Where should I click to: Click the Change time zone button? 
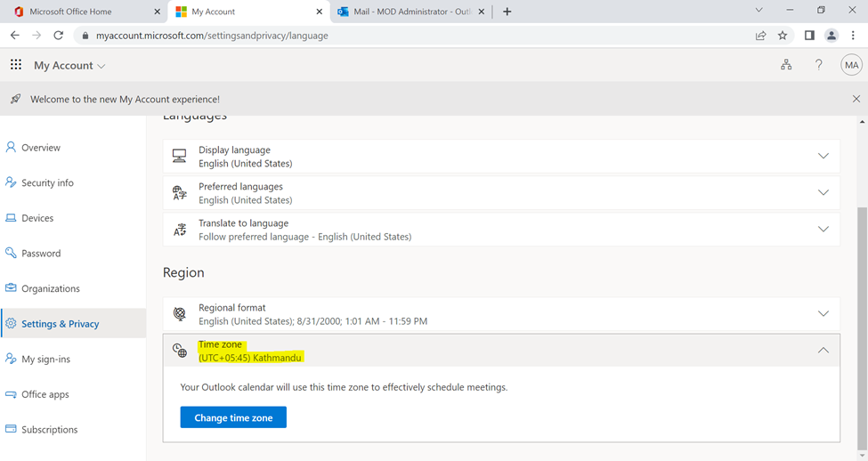click(233, 417)
